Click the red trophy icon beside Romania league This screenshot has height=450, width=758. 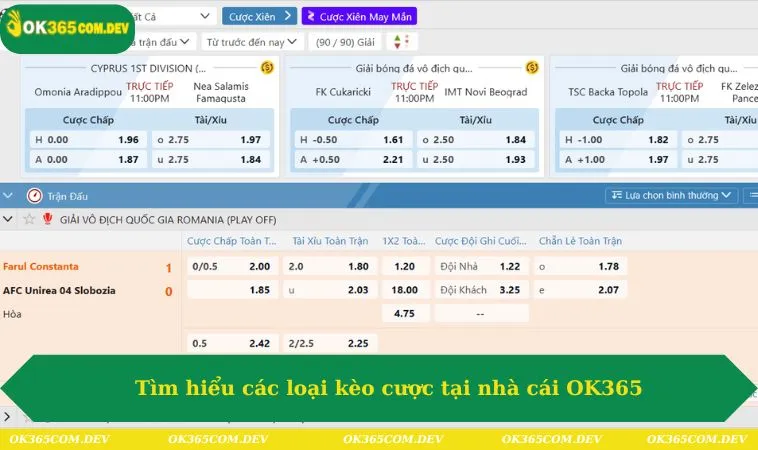click(46, 219)
